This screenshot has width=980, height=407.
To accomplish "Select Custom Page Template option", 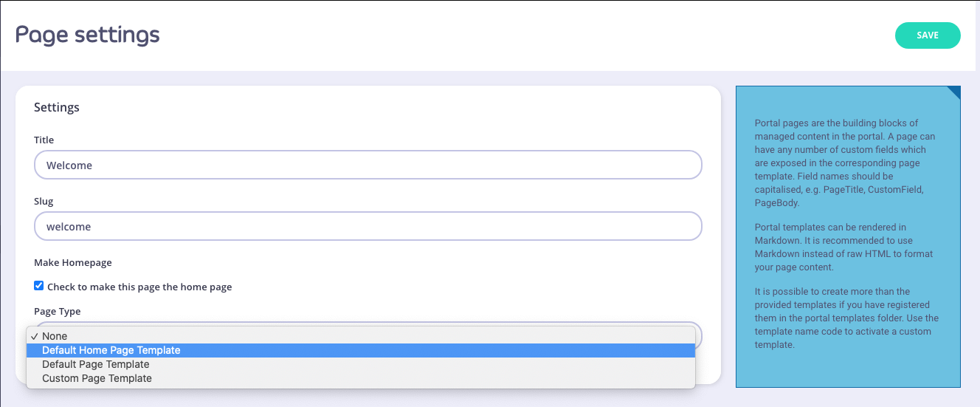I will [97, 378].
